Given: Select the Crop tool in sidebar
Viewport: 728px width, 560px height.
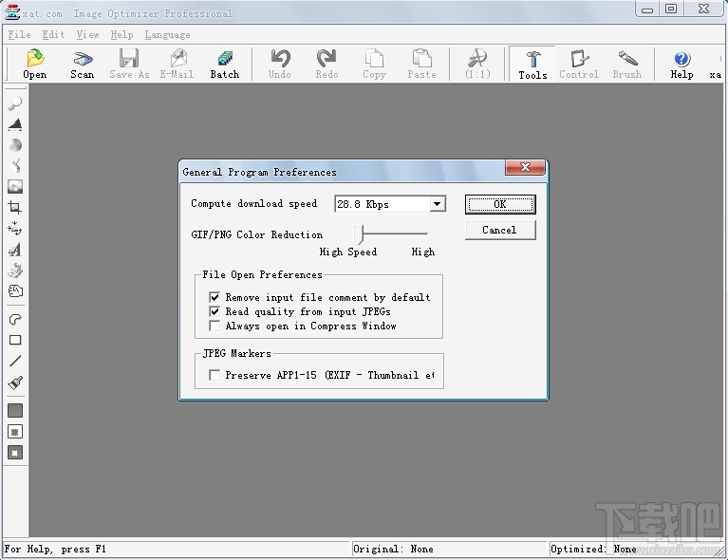Looking at the screenshot, I should [15, 208].
